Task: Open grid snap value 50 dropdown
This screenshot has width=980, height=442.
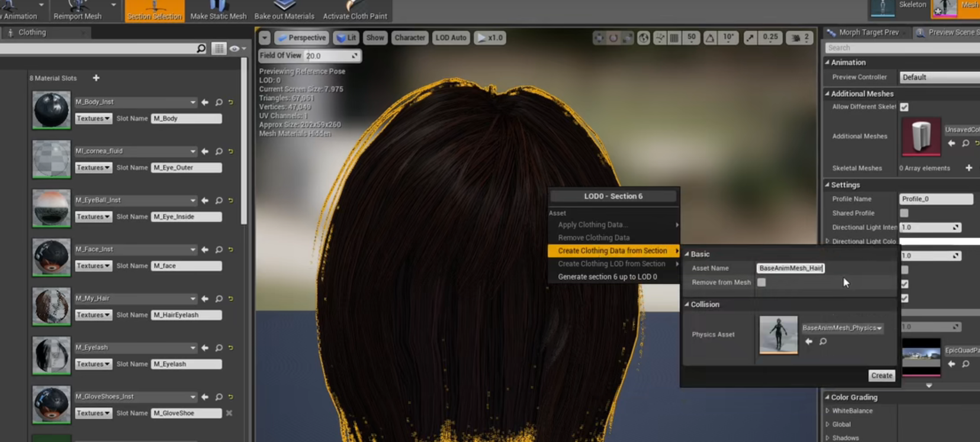Action: tap(691, 38)
